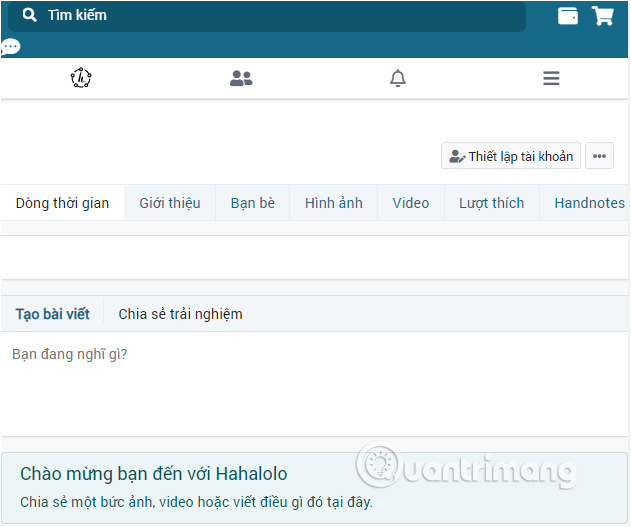
Task: Focus the Tìm kiếm search field
Action: (267, 16)
